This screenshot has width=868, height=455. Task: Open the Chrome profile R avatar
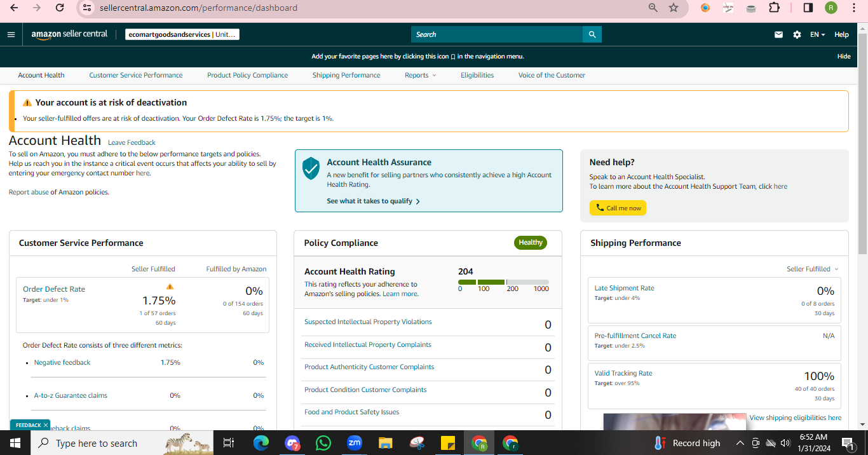tap(831, 8)
